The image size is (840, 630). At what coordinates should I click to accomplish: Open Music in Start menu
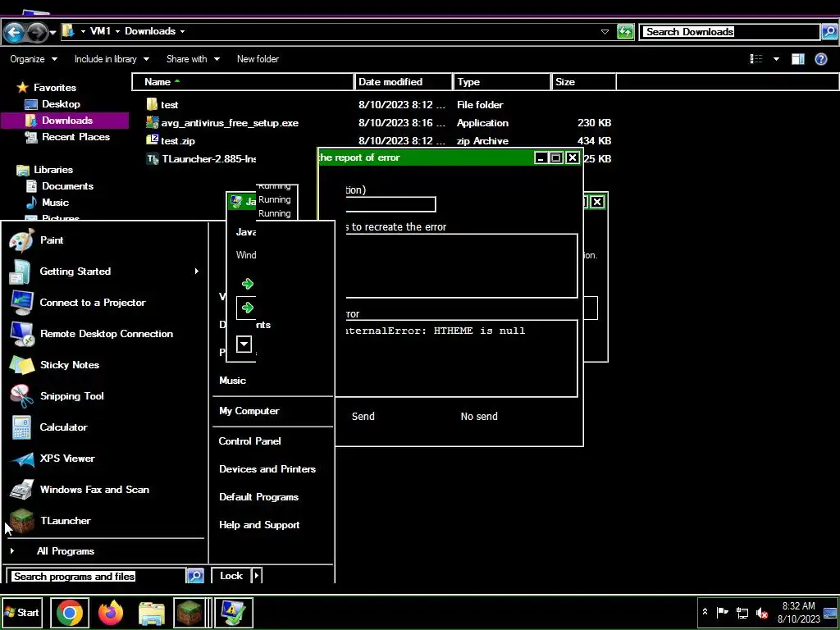232,381
